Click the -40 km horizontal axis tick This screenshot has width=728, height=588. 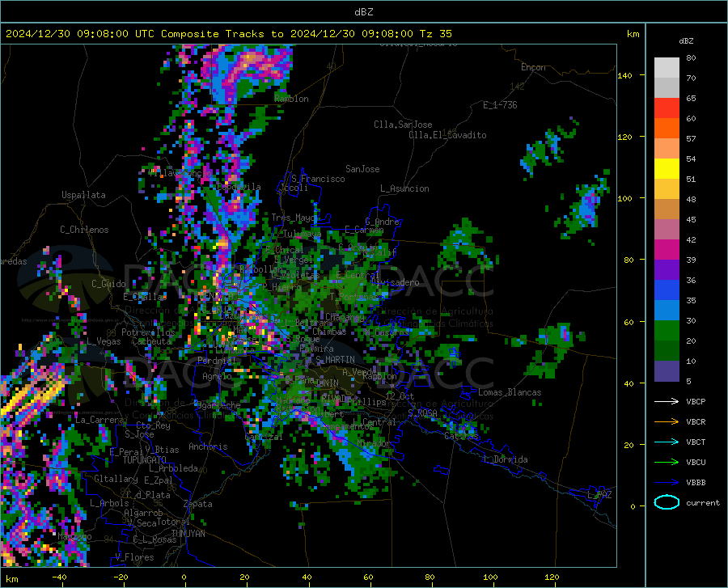[59, 577]
